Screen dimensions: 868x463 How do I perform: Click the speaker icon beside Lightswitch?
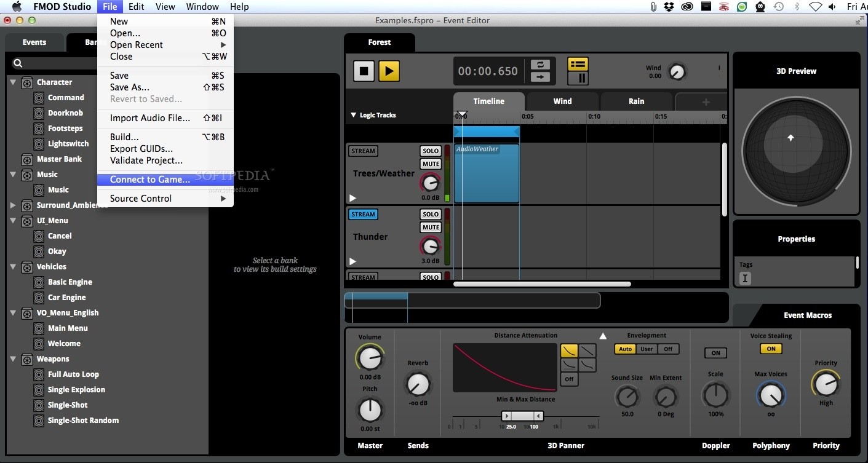pos(39,144)
